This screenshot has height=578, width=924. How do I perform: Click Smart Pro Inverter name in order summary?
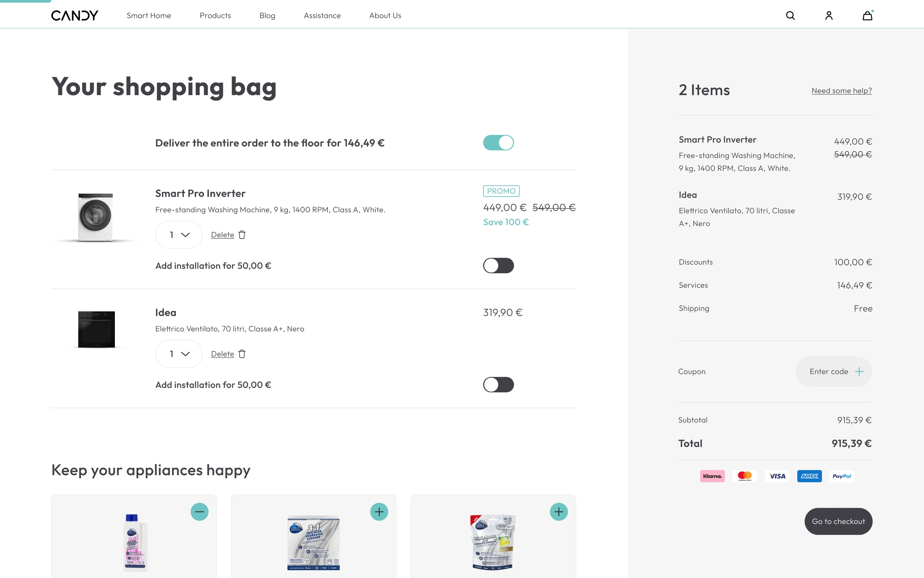717,139
